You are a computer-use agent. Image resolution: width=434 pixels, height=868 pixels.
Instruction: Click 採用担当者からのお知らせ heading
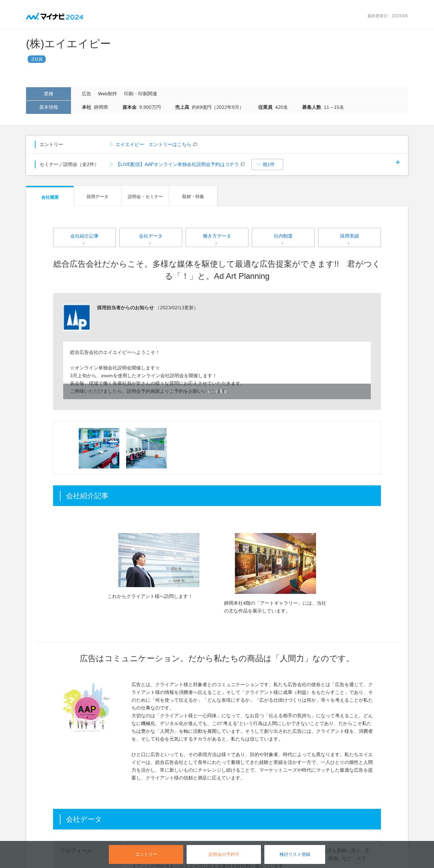[125, 308]
